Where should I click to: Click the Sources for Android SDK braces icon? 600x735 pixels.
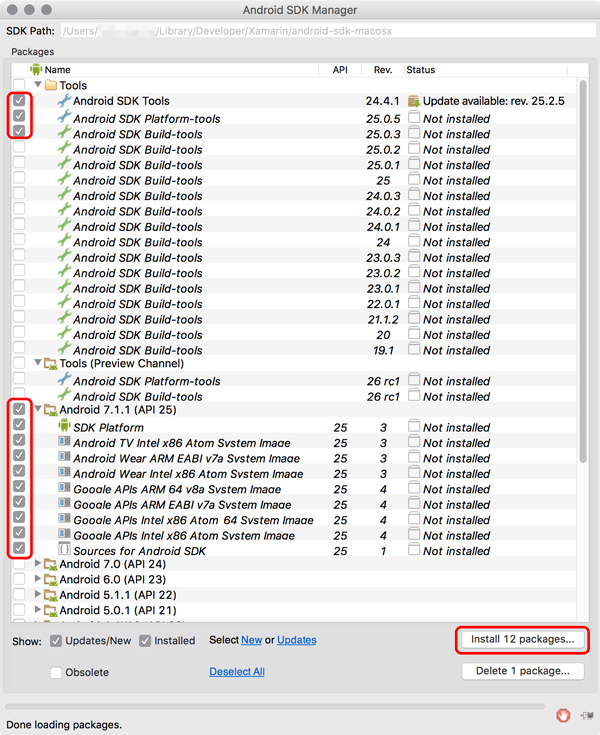[64, 549]
